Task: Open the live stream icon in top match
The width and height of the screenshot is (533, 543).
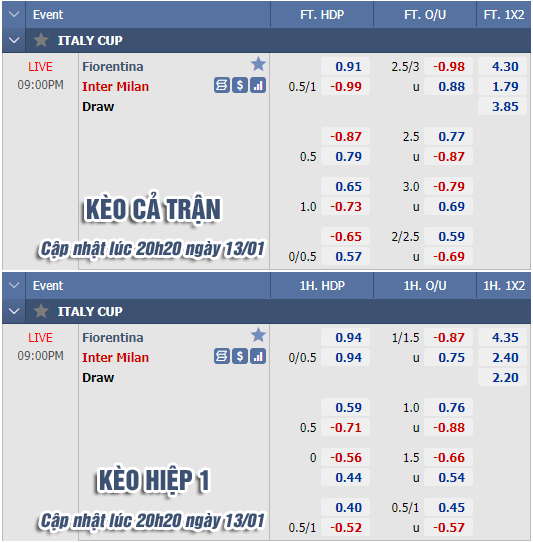Action: (x=222, y=86)
